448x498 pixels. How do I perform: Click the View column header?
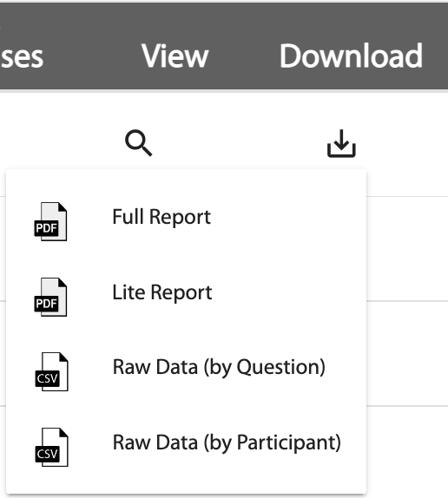click(175, 56)
